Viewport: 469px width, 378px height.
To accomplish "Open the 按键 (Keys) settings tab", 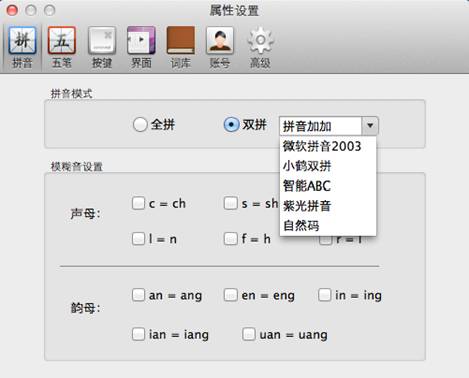I will [x=102, y=47].
